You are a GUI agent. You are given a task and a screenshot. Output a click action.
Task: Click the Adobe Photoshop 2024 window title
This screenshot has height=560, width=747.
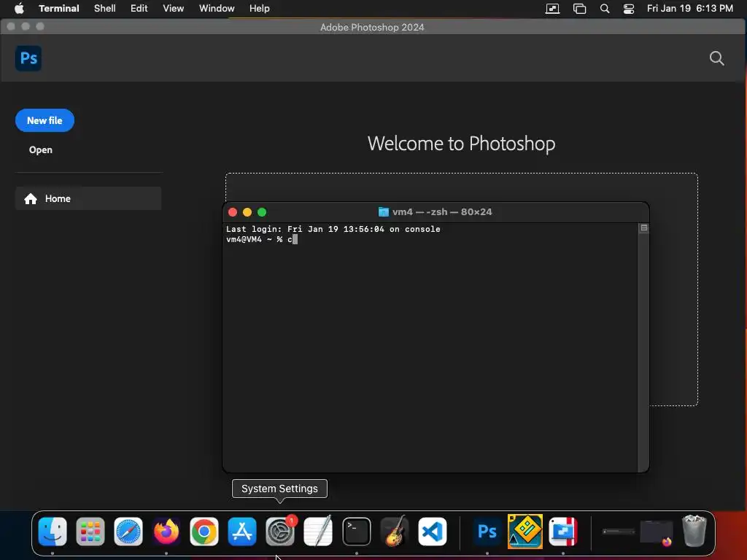(372, 27)
